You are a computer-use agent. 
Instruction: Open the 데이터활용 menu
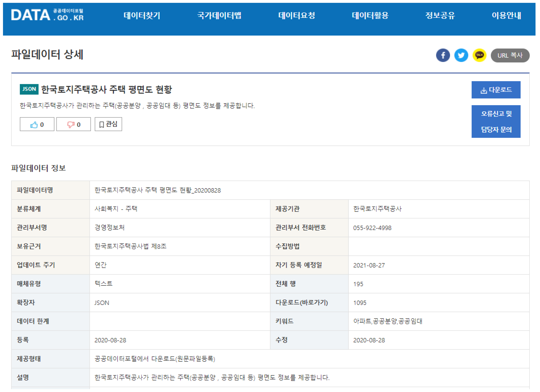(370, 16)
